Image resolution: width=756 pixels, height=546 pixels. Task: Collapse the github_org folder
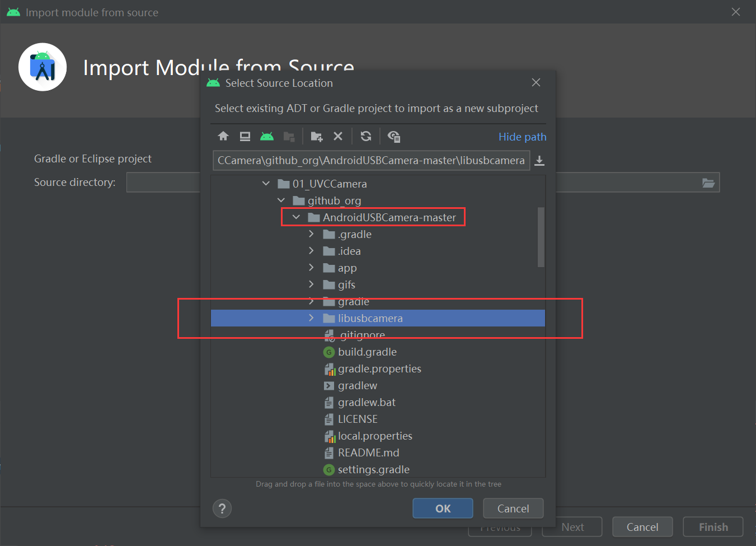click(281, 200)
